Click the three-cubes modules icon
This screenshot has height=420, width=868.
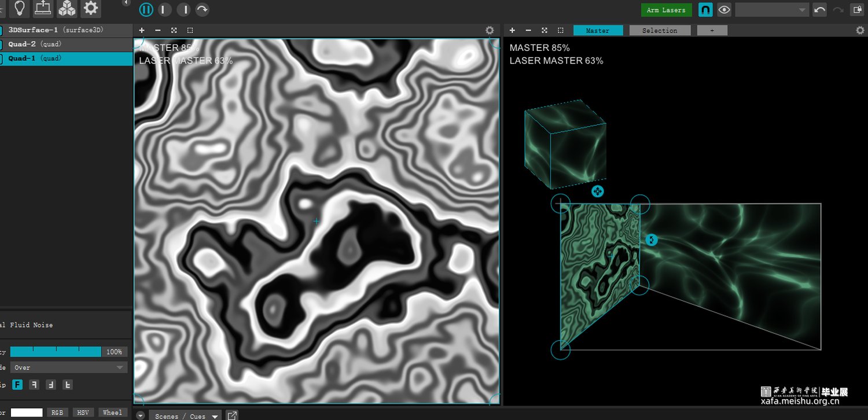(x=67, y=8)
